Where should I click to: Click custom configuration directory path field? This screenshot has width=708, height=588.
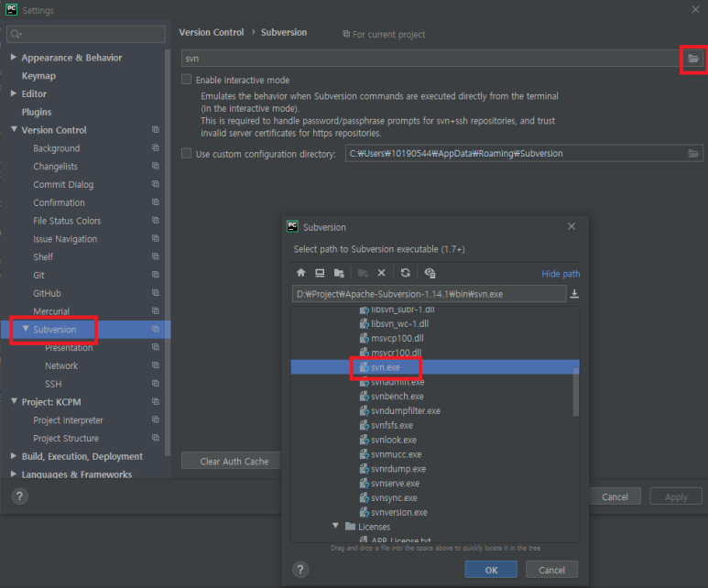click(516, 154)
